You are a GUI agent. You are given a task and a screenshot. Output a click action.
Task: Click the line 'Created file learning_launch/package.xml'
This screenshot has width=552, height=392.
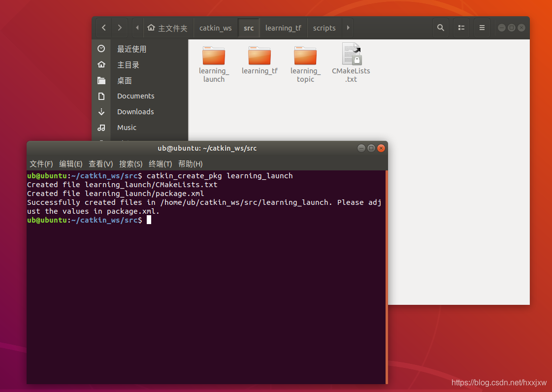[x=115, y=194]
